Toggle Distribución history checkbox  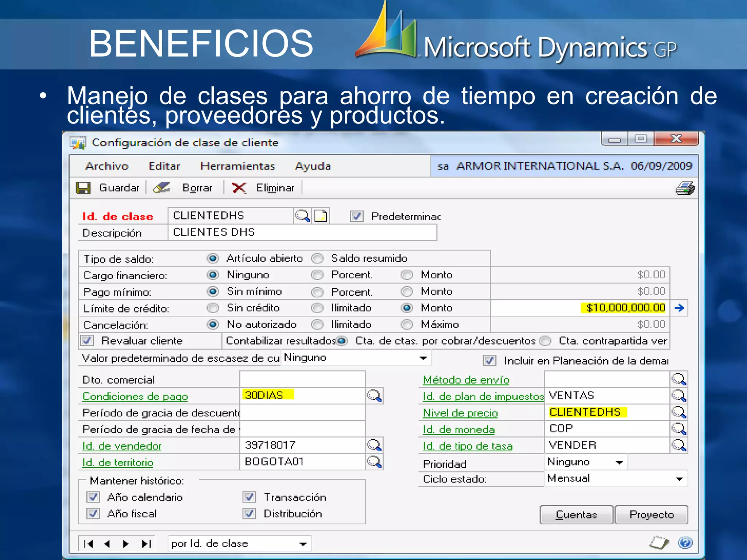[x=249, y=514]
